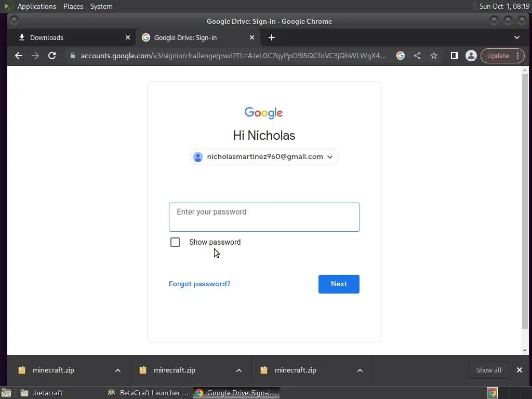The width and height of the screenshot is (532, 399).
Task: Click the Forgot password? link
Action: coord(199,284)
